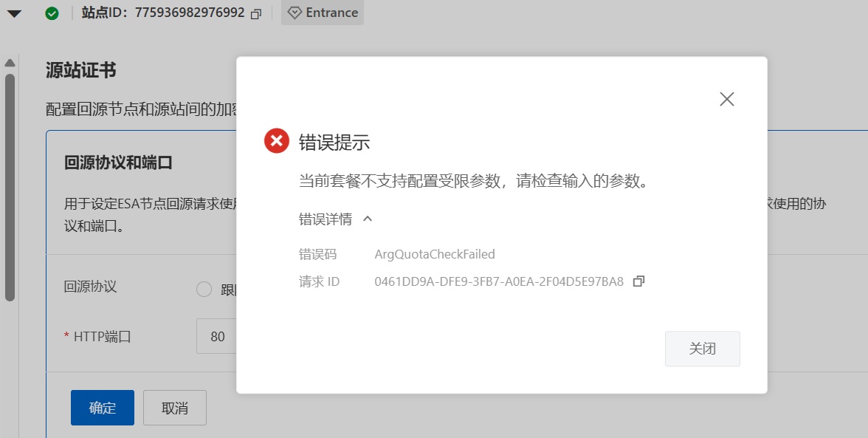Click the ArgQuotaCheckFailed error code text
Screen dimensions: 868x438
(x=435, y=254)
